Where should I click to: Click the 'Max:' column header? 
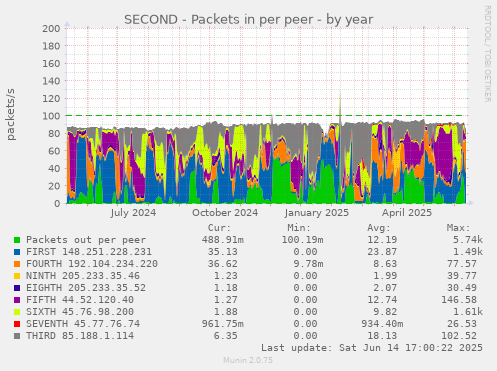coord(458,228)
